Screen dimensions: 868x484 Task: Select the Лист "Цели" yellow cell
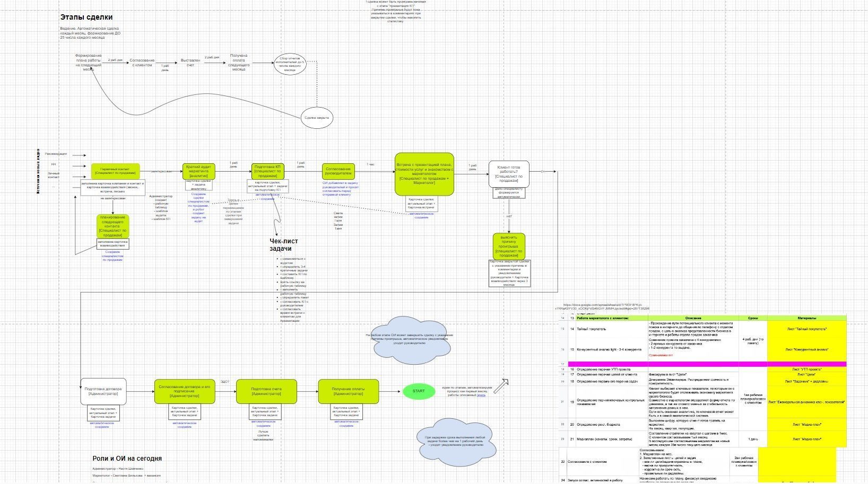807,375
